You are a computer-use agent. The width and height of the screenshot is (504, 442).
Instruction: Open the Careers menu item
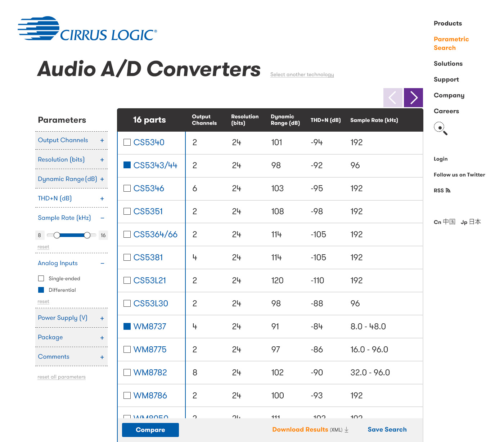pos(446,111)
